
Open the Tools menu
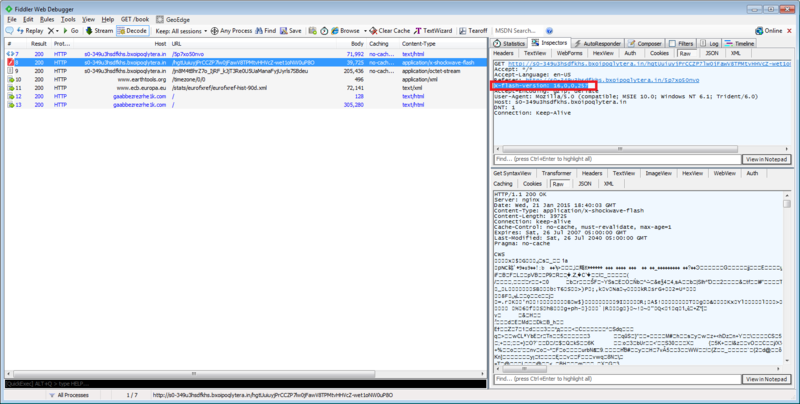(68, 19)
